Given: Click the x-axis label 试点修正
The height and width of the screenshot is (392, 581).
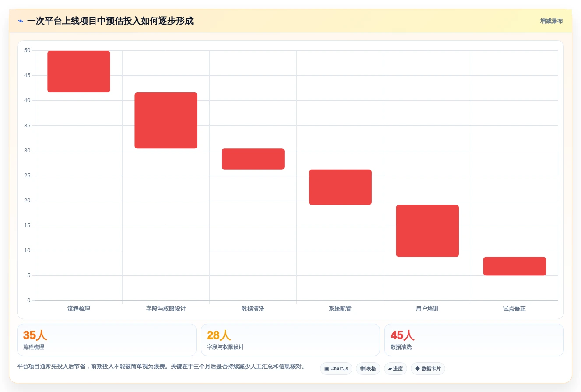Looking at the screenshot, I should tap(514, 309).
